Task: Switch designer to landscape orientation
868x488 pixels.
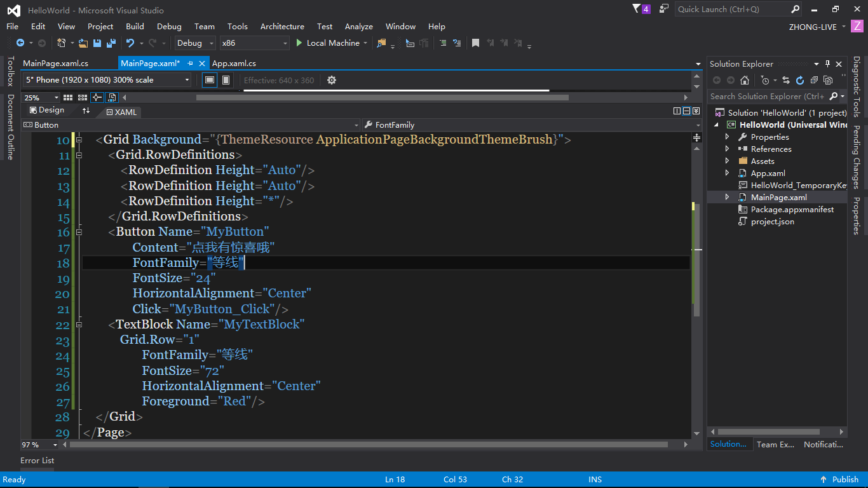Action: point(210,80)
